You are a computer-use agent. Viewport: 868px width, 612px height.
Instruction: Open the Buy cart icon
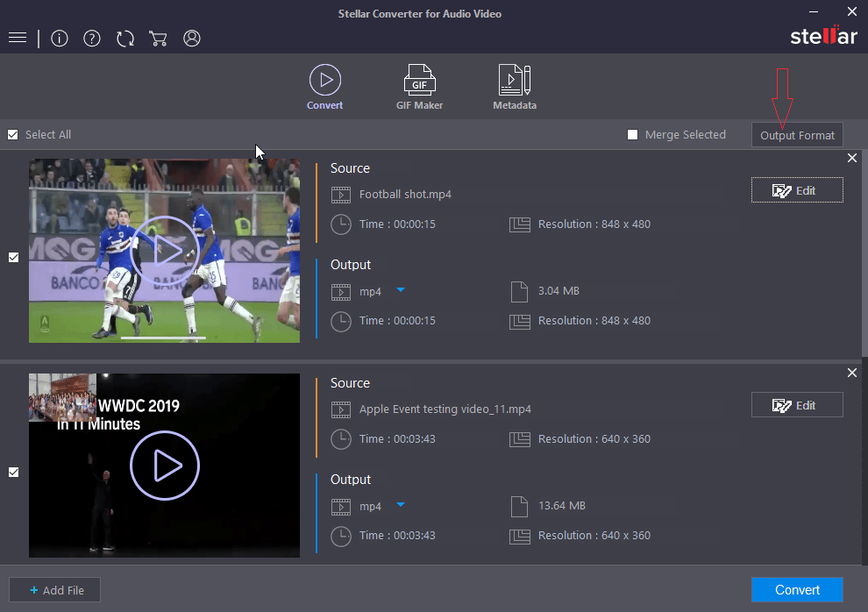pyautogui.click(x=159, y=39)
